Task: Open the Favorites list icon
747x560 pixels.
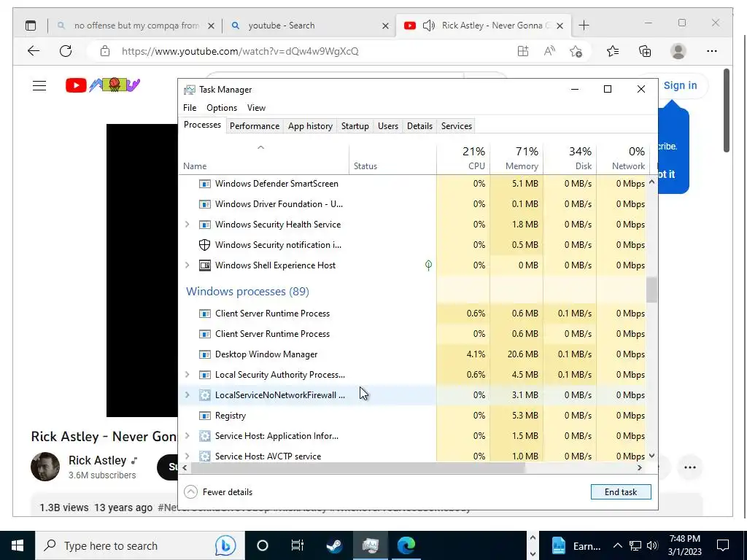Action: (x=613, y=51)
